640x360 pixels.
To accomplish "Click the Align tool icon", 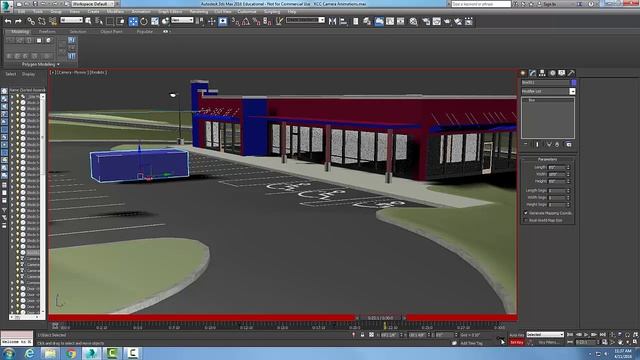I will pyautogui.click(x=343, y=22).
